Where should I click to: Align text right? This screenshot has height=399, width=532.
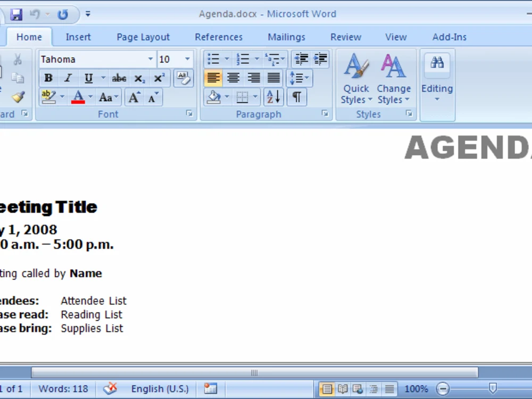pos(253,78)
